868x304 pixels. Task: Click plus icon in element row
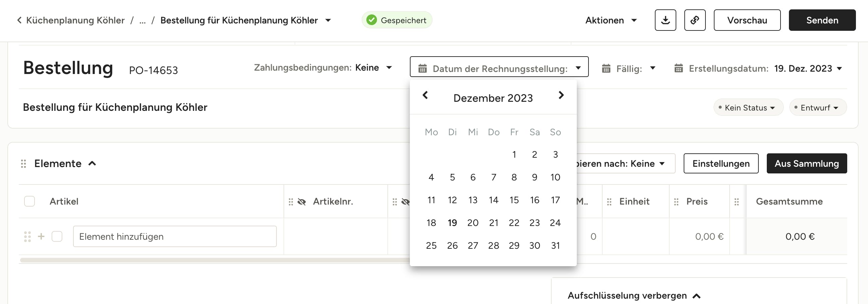click(x=41, y=236)
